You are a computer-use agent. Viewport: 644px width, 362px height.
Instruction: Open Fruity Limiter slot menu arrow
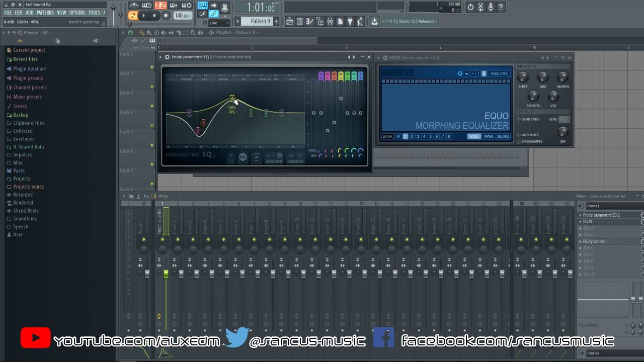tap(580, 241)
